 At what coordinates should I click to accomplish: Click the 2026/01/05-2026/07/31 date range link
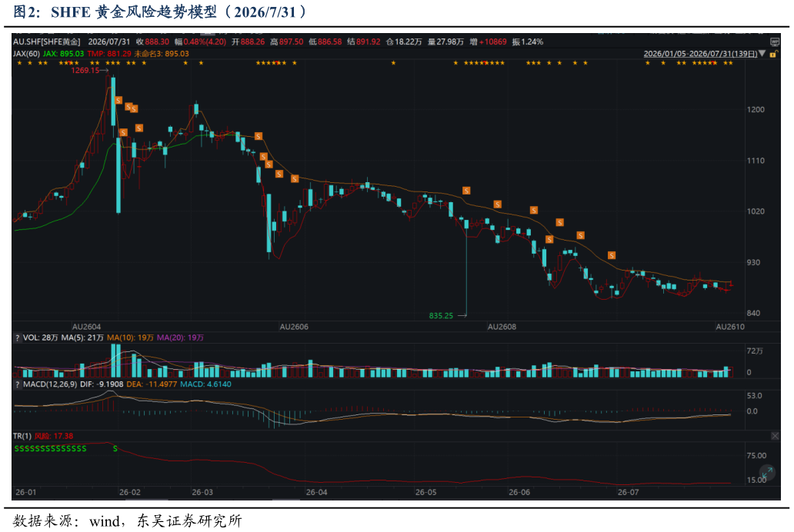point(700,54)
